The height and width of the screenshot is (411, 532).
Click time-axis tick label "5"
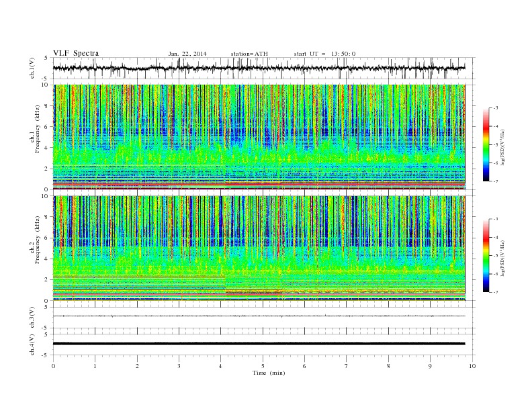[263, 366]
